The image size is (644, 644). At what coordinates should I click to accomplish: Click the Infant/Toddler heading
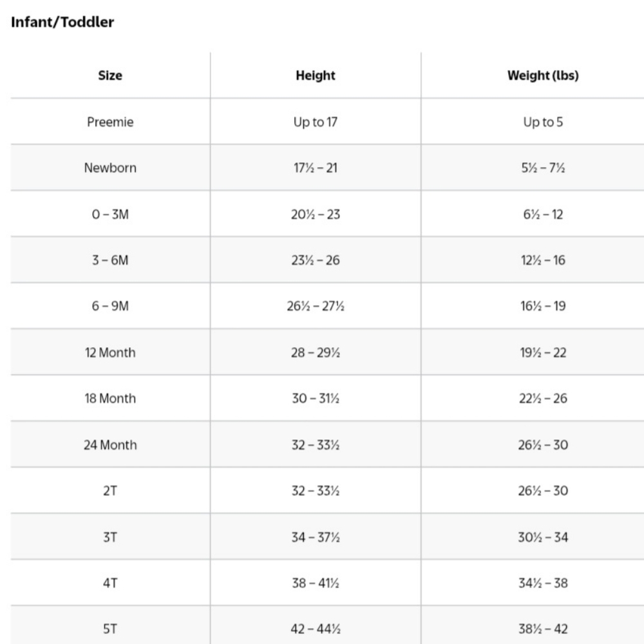point(62,22)
